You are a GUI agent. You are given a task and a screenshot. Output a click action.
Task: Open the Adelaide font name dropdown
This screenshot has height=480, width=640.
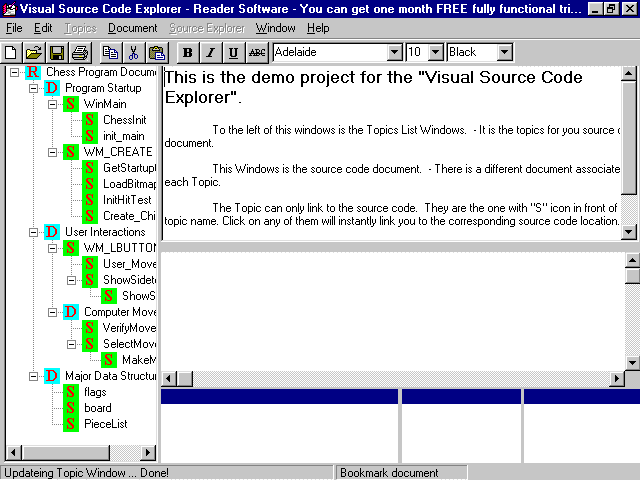[x=393, y=52]
